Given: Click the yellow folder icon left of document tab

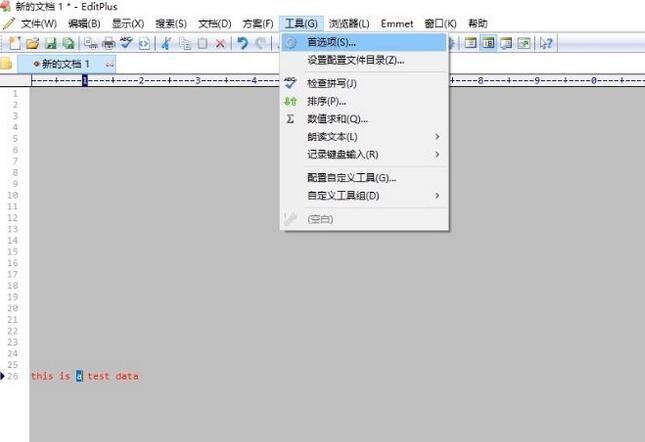Looking at the screenshot, I should coord(6,64).
